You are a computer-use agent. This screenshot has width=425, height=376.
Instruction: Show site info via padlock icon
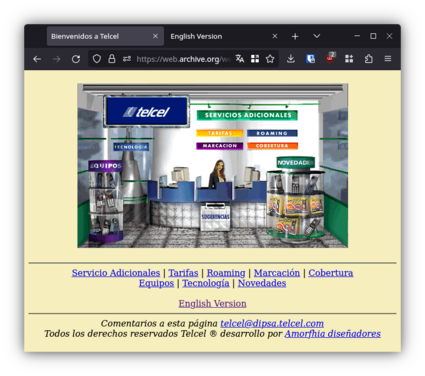pyautogui.click(x=112, y=59)
